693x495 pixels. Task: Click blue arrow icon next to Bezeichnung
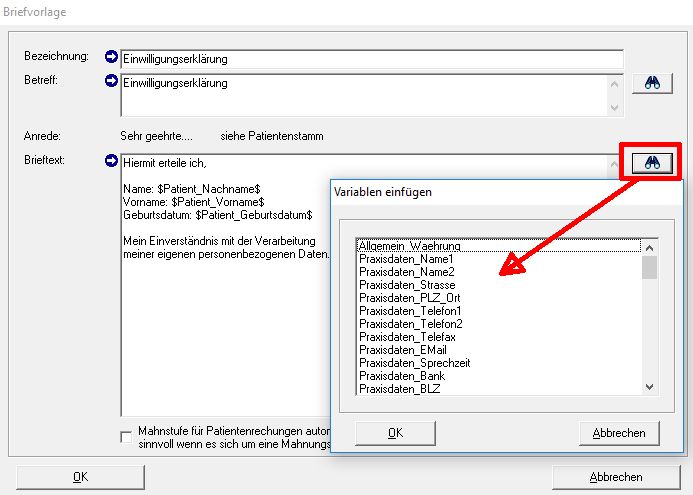pyautogui.click(x=112, y=56)
